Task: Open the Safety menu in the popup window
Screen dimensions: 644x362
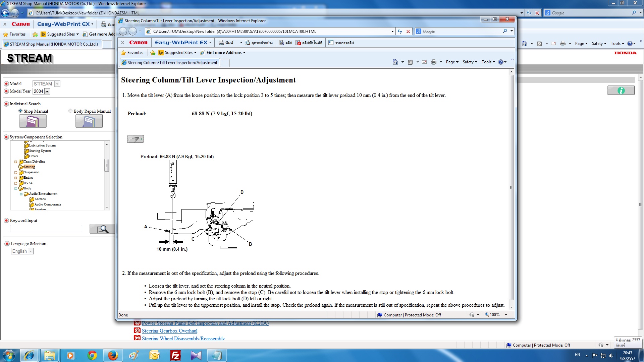Action: click(x=469, y=62)
